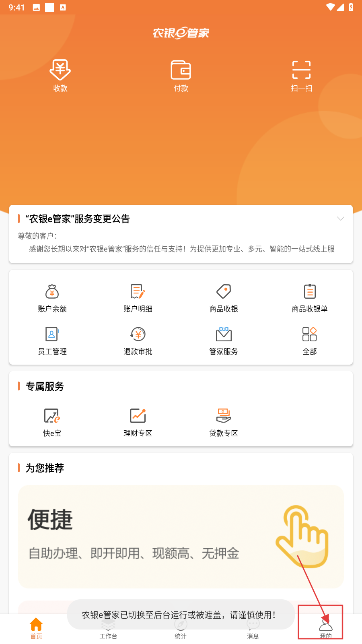Tap the 为您推荐 section heading
Image resolution: width=362 pixels, height=644 pixels.
tap(45, 468)
